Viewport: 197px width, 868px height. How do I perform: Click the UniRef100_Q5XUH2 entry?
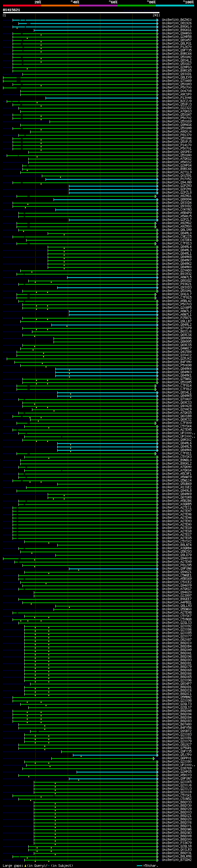click(x=176, y=57)
